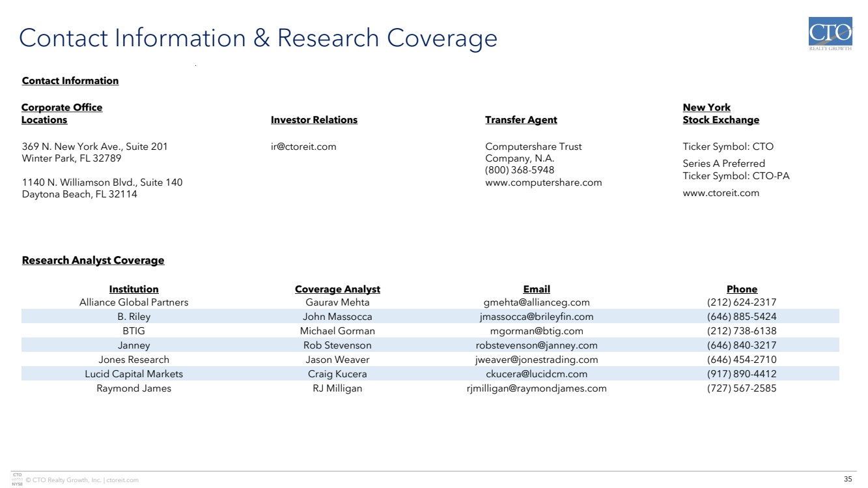This screenshot has width=868, height=488.
Task: Click the CTO Realty Growth logo
Action: click(830, 35)
